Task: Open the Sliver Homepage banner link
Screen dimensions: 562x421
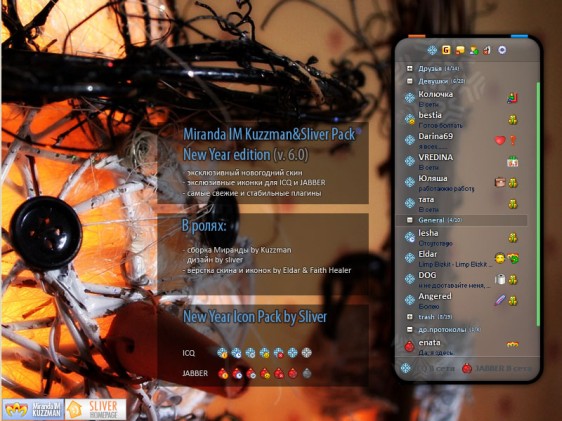Action: tap(96, 409)
